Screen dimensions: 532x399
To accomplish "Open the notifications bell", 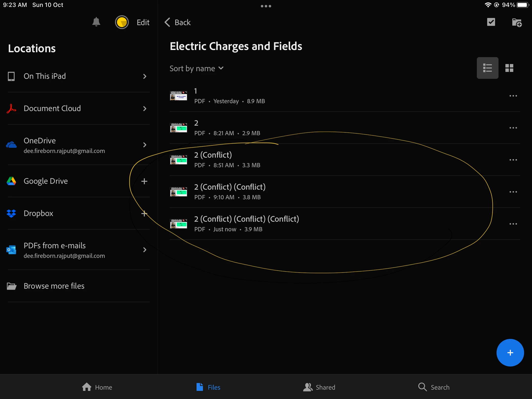I will 96,22.
